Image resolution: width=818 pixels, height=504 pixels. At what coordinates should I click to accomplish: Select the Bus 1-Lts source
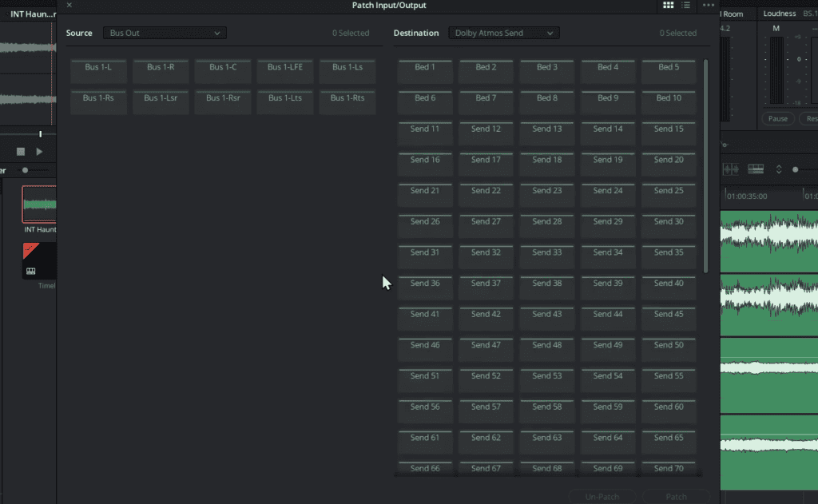coord(285,102)
